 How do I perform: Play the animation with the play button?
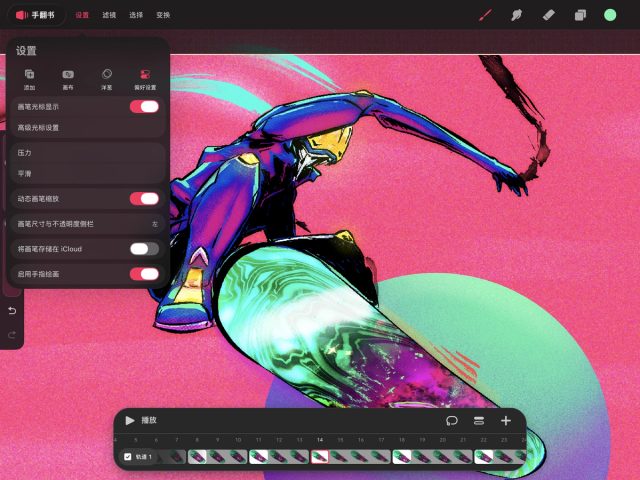pyautogui.click(x=130, y=420)
